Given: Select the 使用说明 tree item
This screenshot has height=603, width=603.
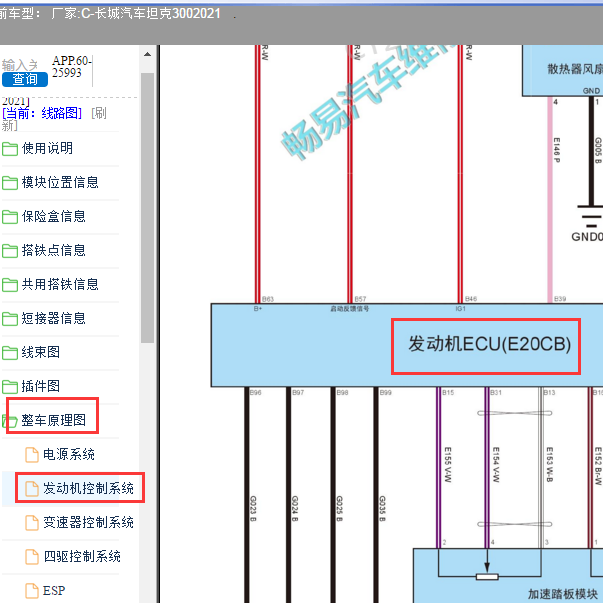Looking at the screenshot, I should point(47,148).
